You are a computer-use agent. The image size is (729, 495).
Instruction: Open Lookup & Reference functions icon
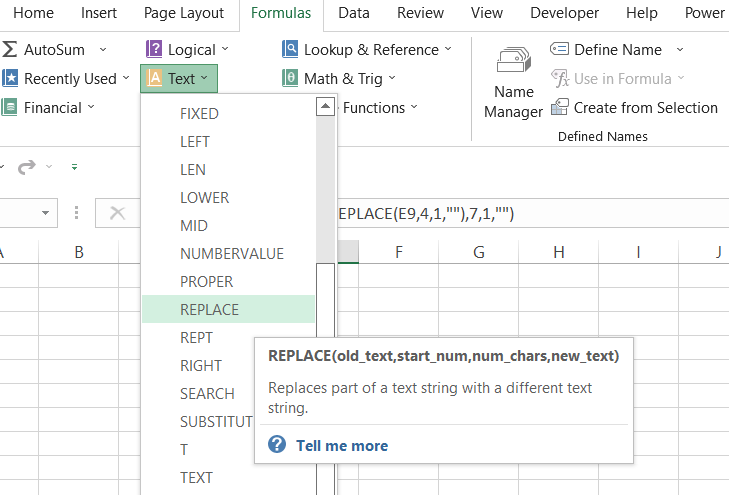[x=290, y=49]
